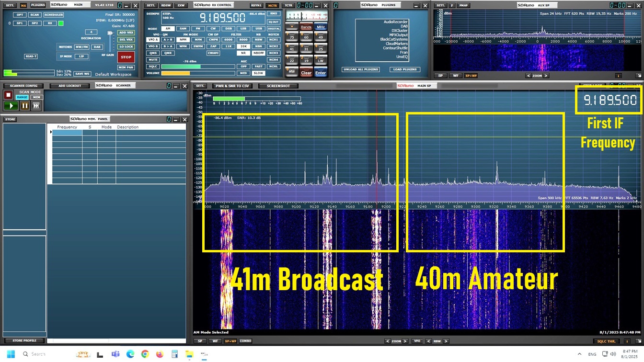The image size is (644, 362).
Task: Open Microsoft Edge from the taskbar
Action: pos(130,354)
